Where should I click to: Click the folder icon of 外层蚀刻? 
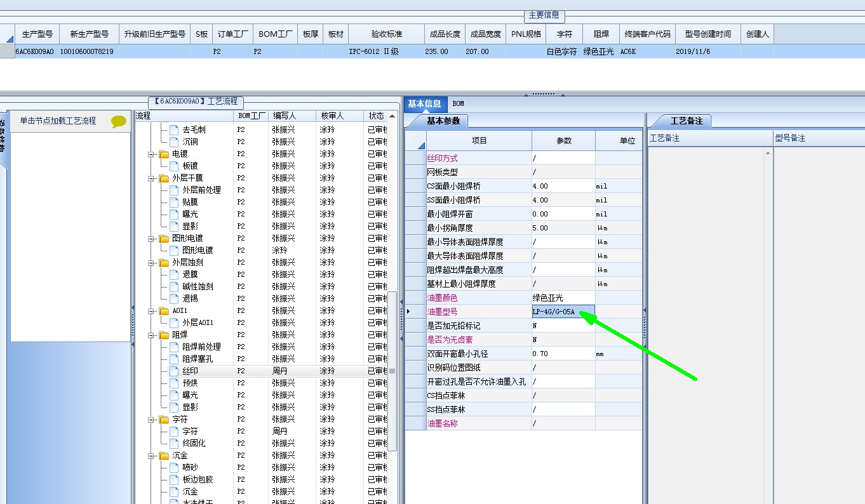tap(164, 262)
